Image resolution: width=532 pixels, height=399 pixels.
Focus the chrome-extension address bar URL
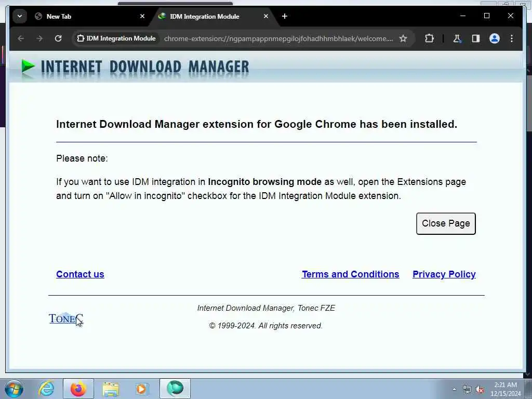tap(278, 38)
